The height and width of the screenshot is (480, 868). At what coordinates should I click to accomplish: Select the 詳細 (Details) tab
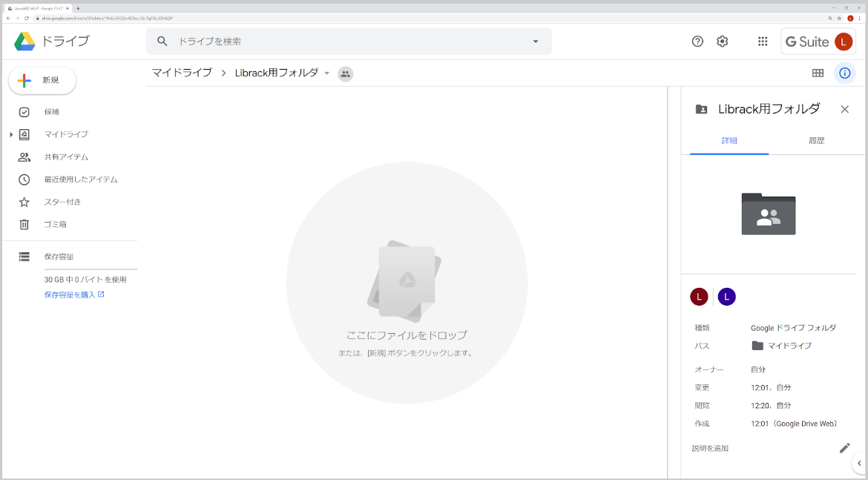click(729, 140)
